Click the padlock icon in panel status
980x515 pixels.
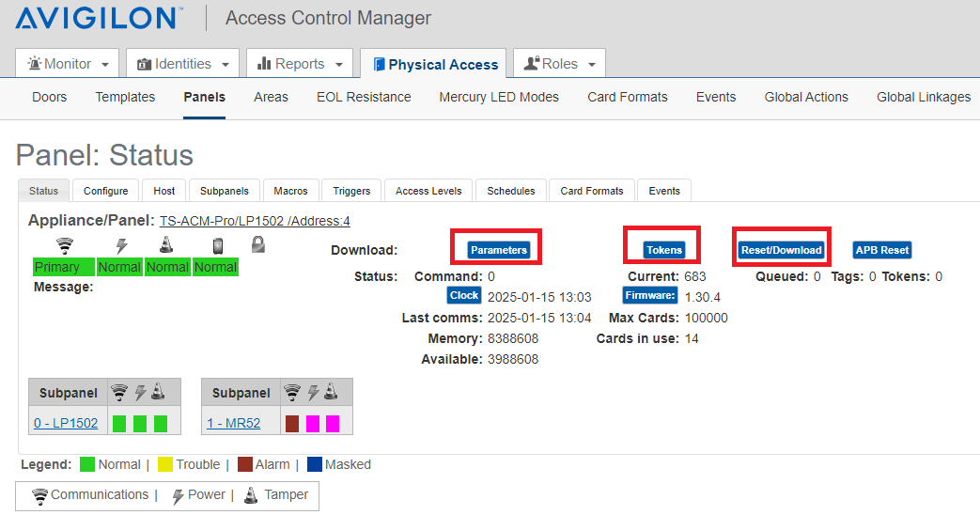pyautogui.click(x=258, y=244)
